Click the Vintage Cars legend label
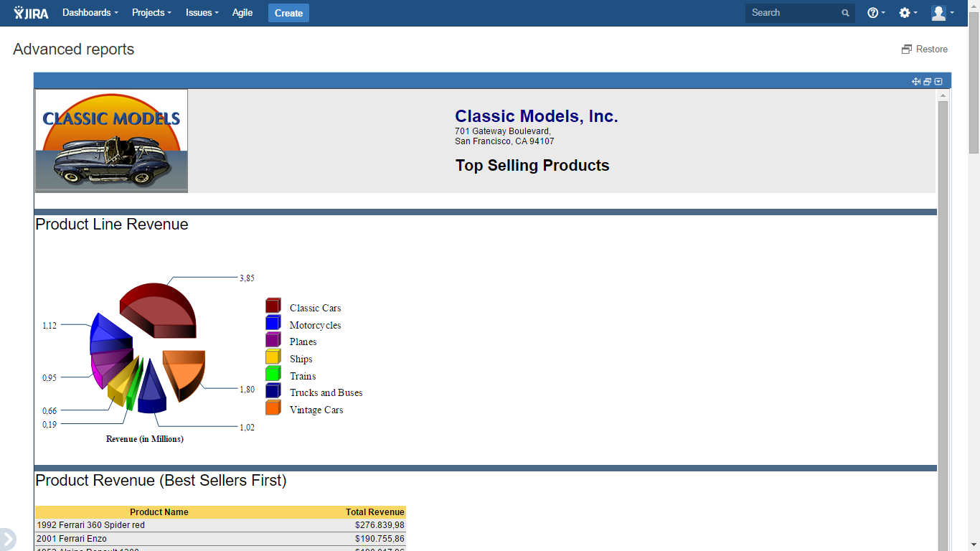Screen dimensions: 980x551 tap(316, 410)
